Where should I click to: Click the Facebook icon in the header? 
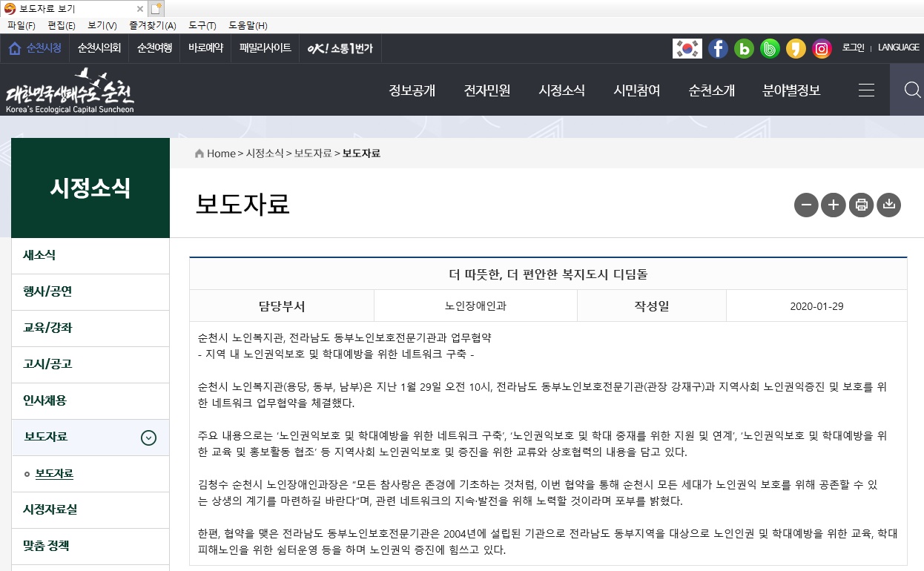(718, 49)
